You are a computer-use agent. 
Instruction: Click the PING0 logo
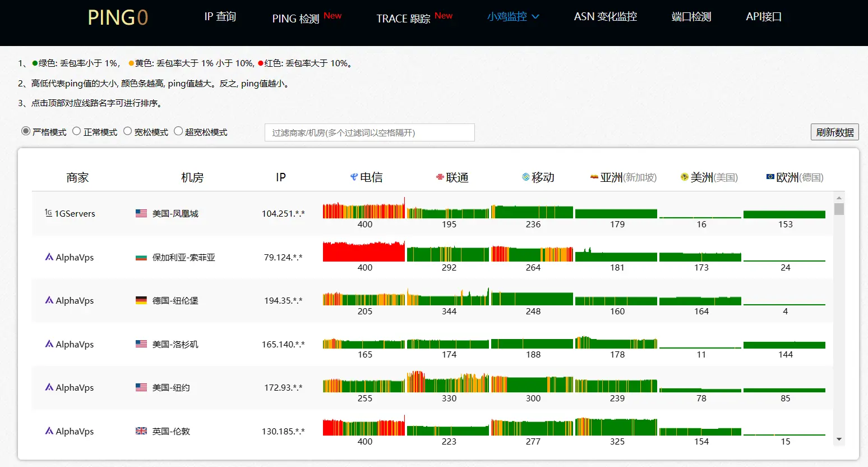pyautogui.click(x=118, y=17)
